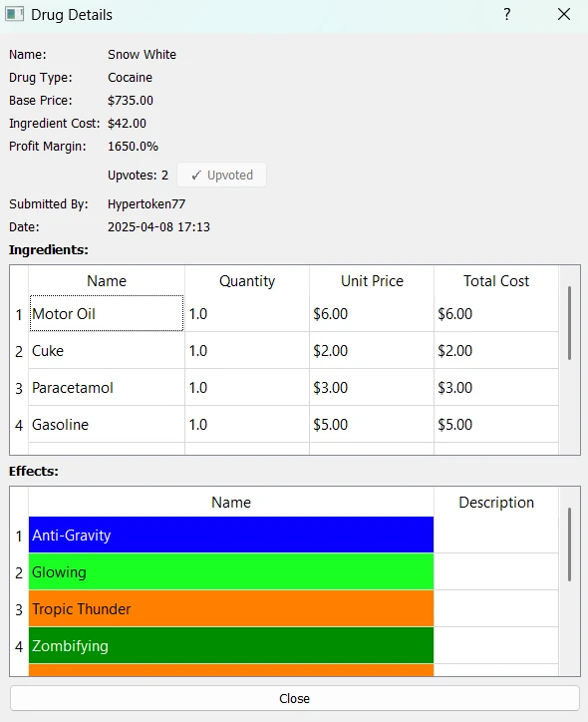Select the dark green Zombifying effect
Screen dimensions: 588x722
[x=231, y=645]
